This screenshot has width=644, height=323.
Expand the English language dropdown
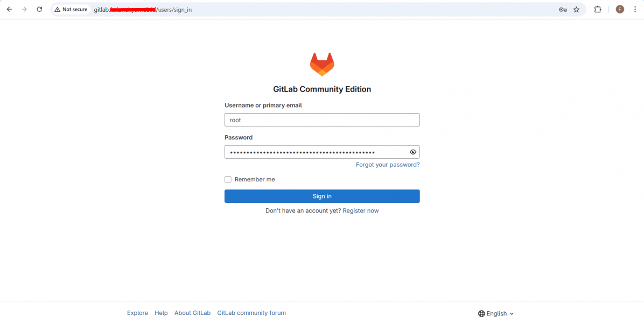click(496, 313)
